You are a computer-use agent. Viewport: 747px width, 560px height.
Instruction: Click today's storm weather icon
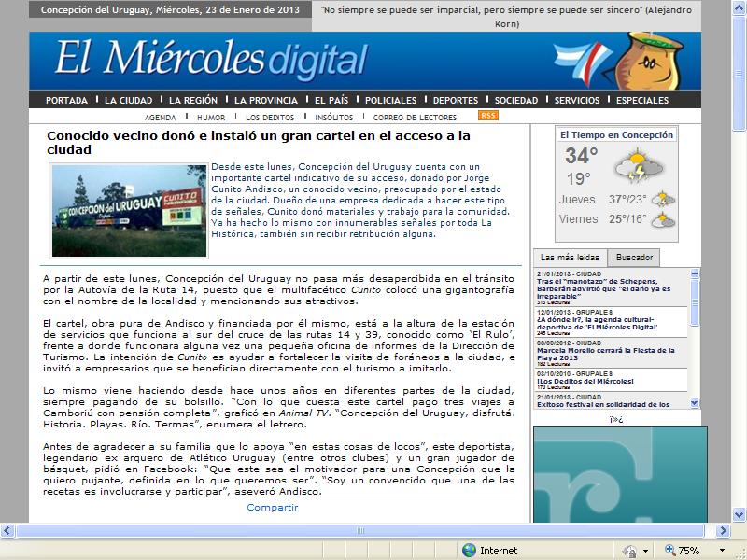tap(636, 167)
